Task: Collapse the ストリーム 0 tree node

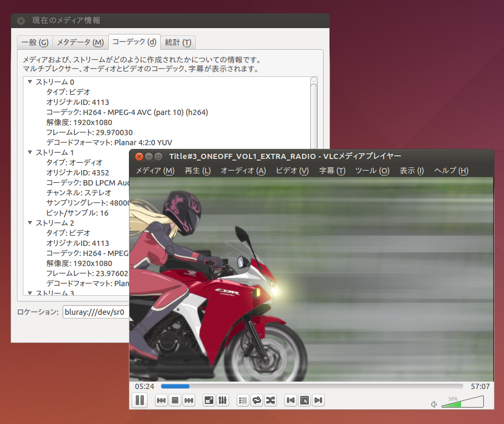Action: click(x=30, y=82)
